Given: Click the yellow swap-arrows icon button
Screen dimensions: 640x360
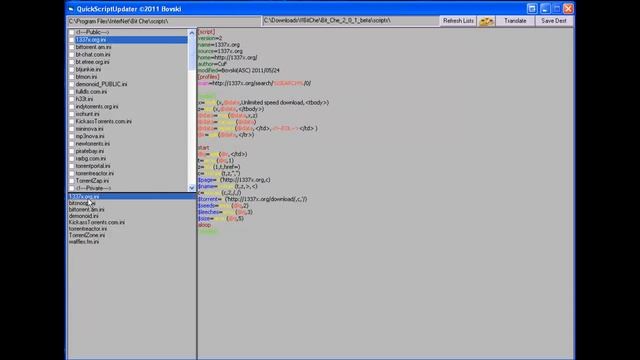Looking at the screenshot, I should tap(486, 21).
